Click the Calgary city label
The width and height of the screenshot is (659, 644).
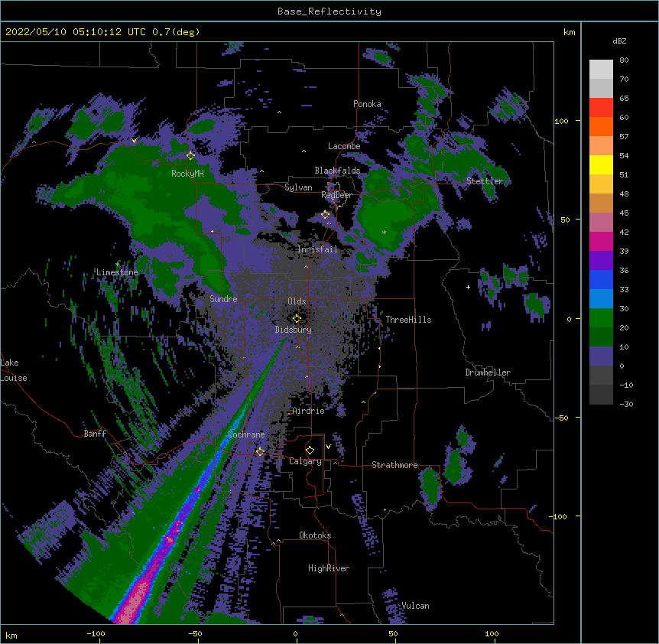(x=305, y=461)
